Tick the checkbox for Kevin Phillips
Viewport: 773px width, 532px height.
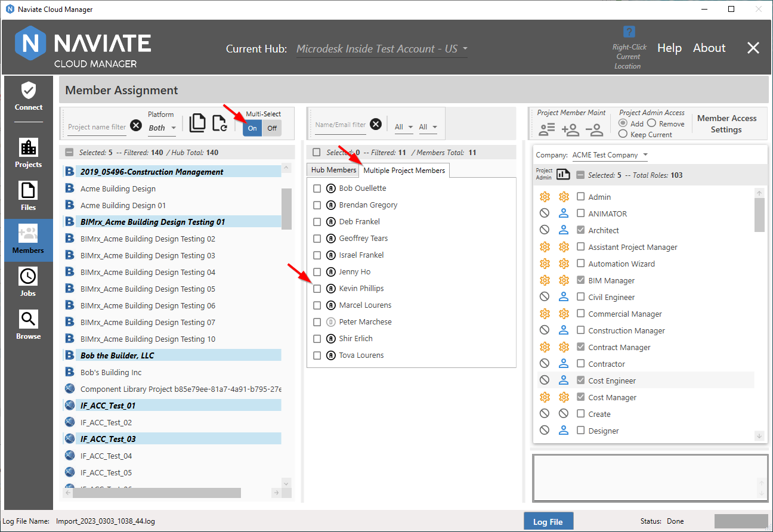point(317,289)
